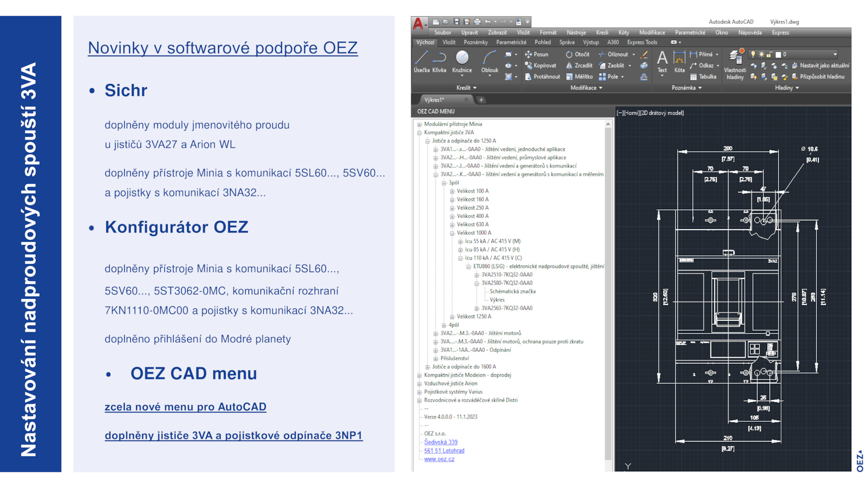
Task: Choose the Kopírovat (copy) tool
Action: 540,66
